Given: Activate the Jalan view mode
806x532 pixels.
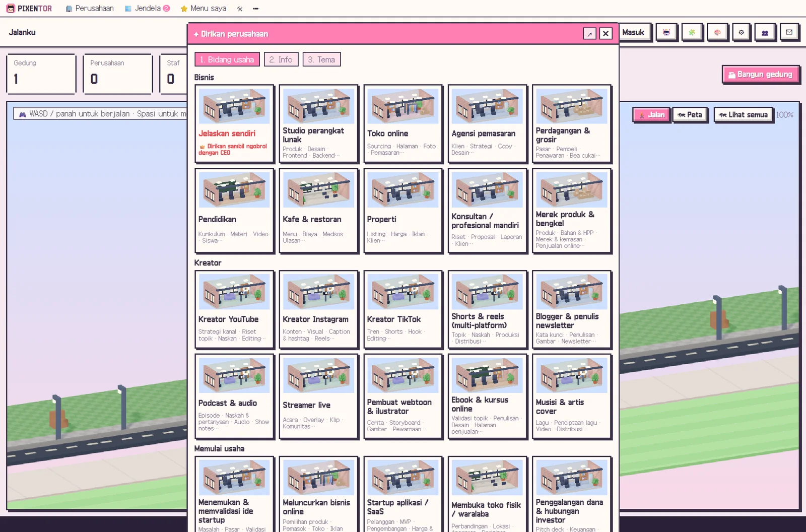Looking at the screenshot, I should [652, 115].
